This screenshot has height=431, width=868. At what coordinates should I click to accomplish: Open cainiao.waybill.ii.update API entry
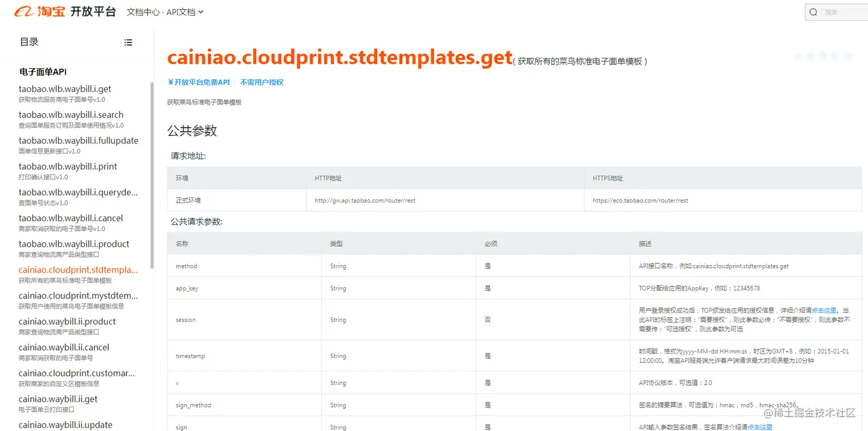point(65,425)
